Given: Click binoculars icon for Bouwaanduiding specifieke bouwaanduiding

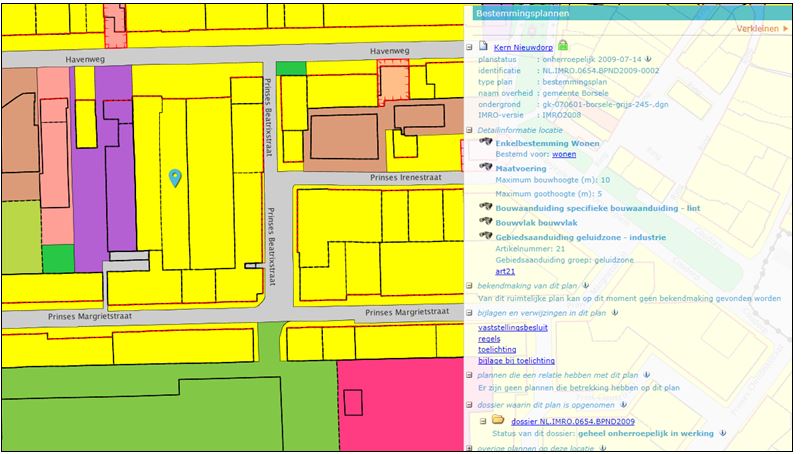Looking at the screenshot, I should (x=486, y=206).
